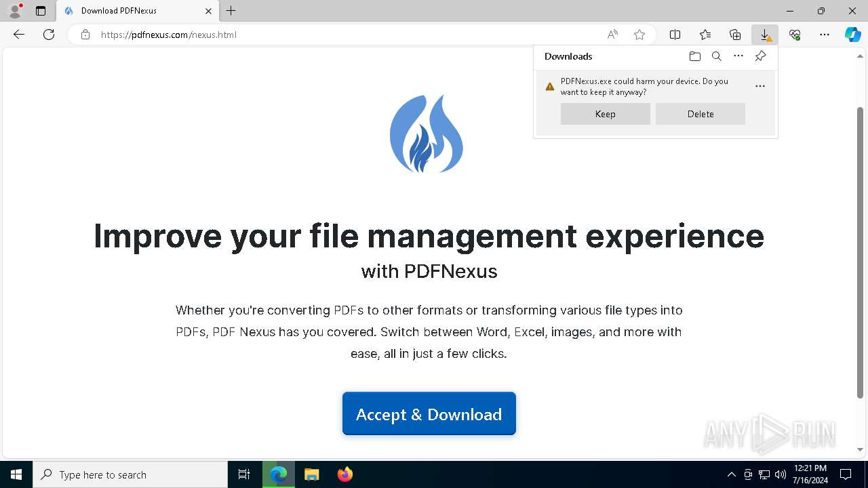
Task: Open the Windows Start menu
Action: click(16, 474)
